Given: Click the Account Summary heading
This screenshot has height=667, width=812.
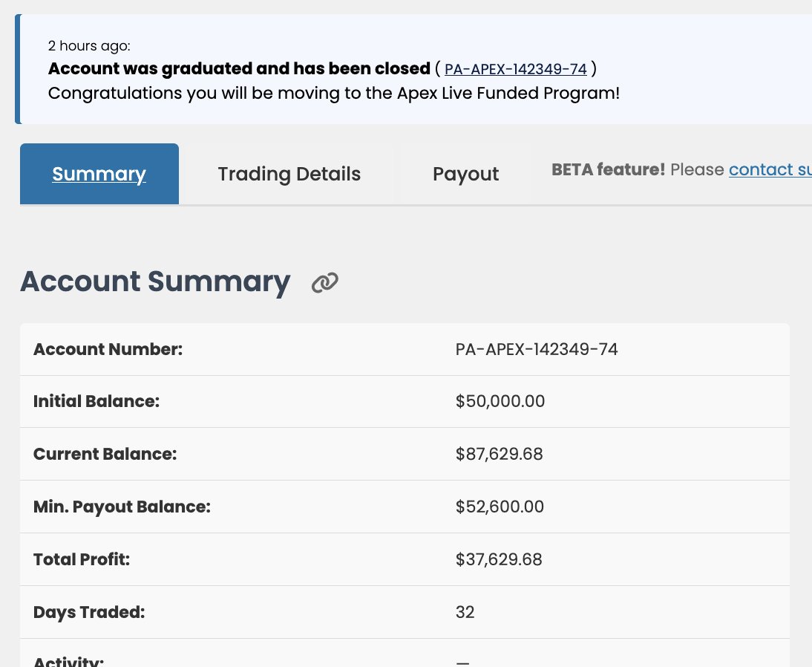Looking at the screenshot, I should (x=155, y=282).
